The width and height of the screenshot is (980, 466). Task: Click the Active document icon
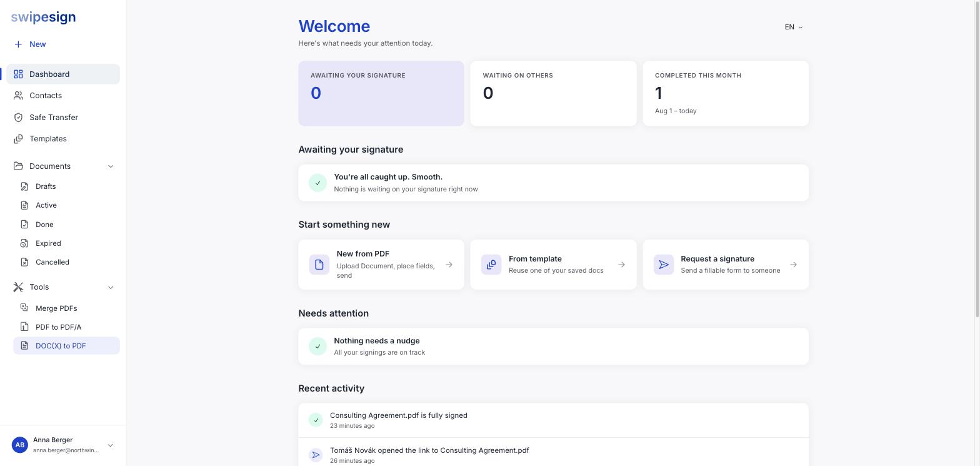click(x=24, y=205)
